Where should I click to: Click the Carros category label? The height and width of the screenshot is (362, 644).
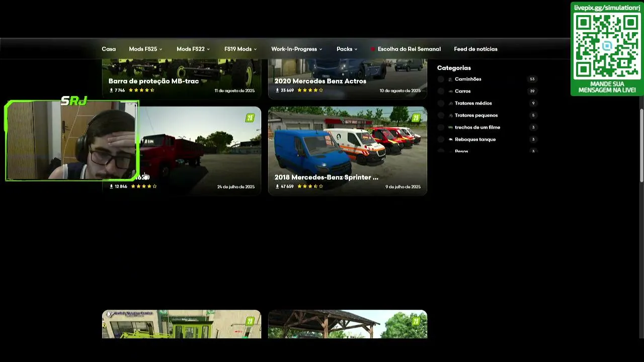[462, 91]
